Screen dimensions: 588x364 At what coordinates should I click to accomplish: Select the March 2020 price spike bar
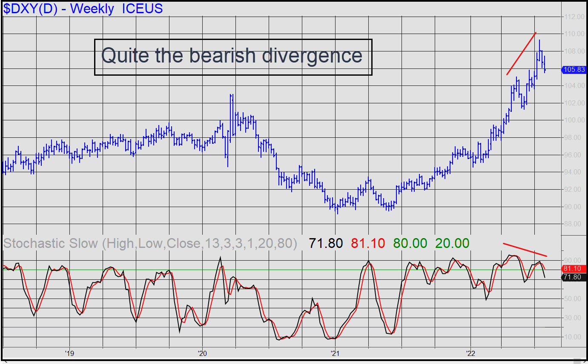pyautogui.click(x=231, y=115)
